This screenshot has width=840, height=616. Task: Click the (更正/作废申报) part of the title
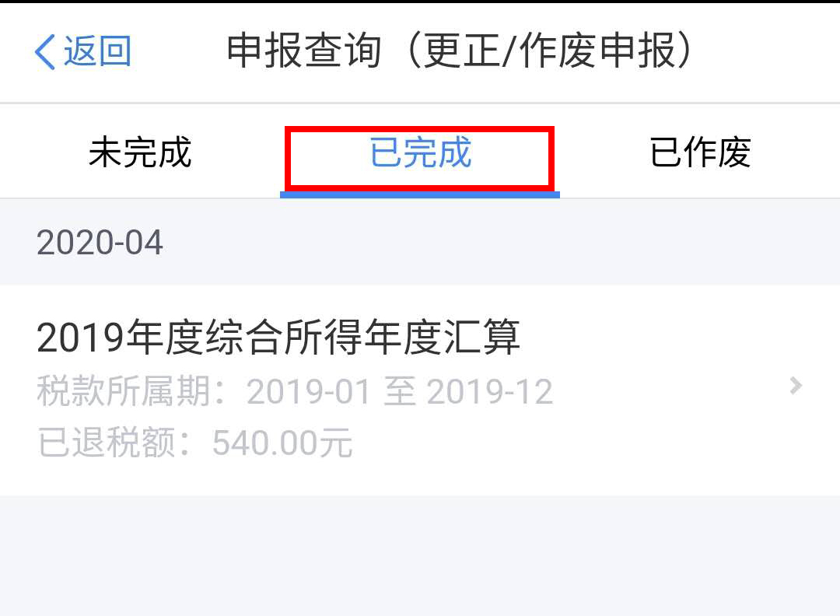(550, 51)
